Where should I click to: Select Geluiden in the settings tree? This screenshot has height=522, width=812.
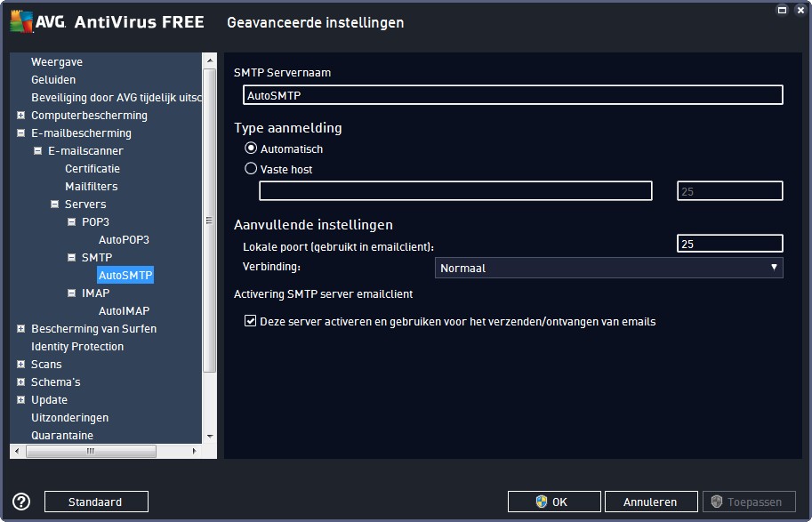(53, 79)
